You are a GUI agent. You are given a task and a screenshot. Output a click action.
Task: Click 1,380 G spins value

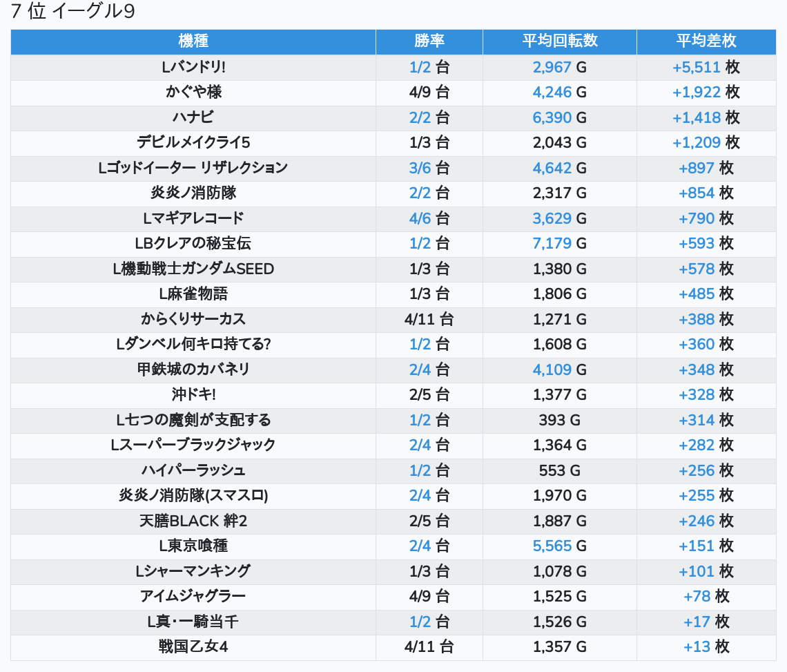click(x=560, y=269)
